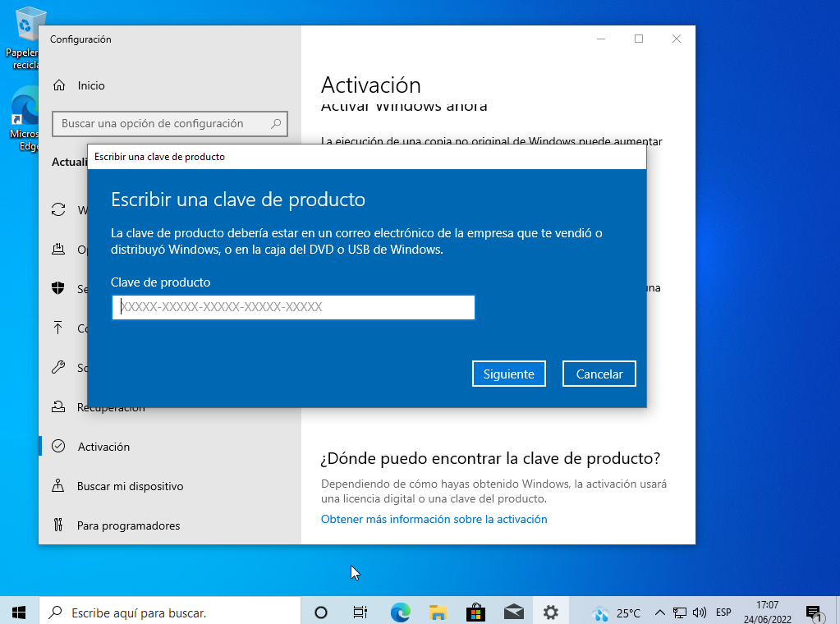Open the Inicio home icon in Configuración
Viewport: 840px width, 624px height.
(x=59, y=85)
